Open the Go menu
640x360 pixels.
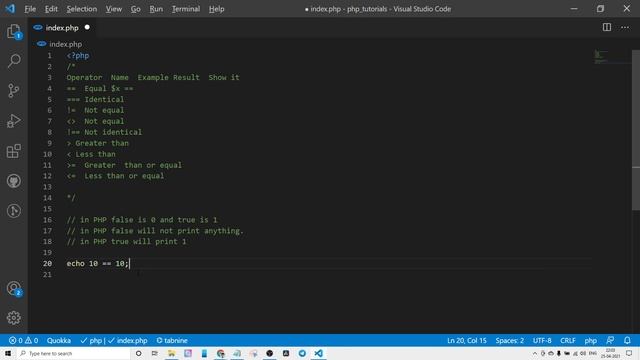pyautogui.click(x=136, y=9)
